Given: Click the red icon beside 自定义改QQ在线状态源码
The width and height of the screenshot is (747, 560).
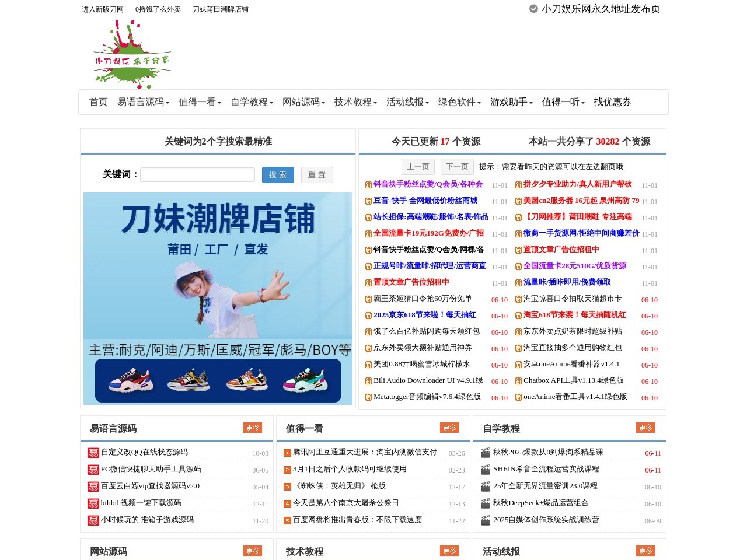Looking at the screenshot, I should click(x=93, y=453).
